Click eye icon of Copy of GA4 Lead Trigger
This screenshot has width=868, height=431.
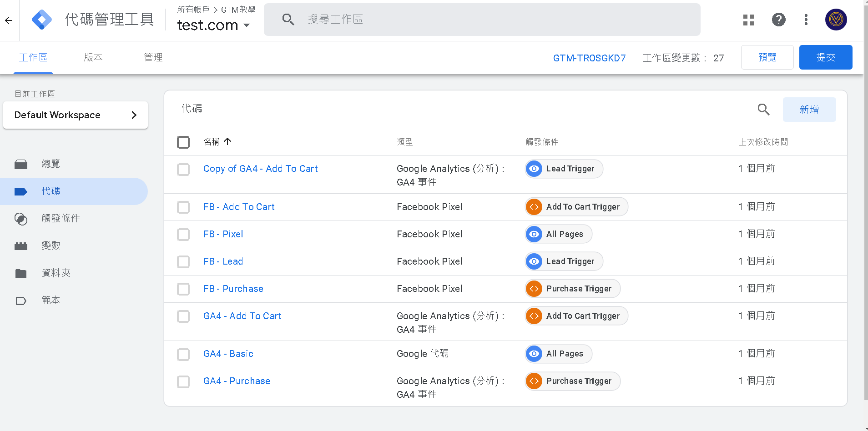point(534,169)
